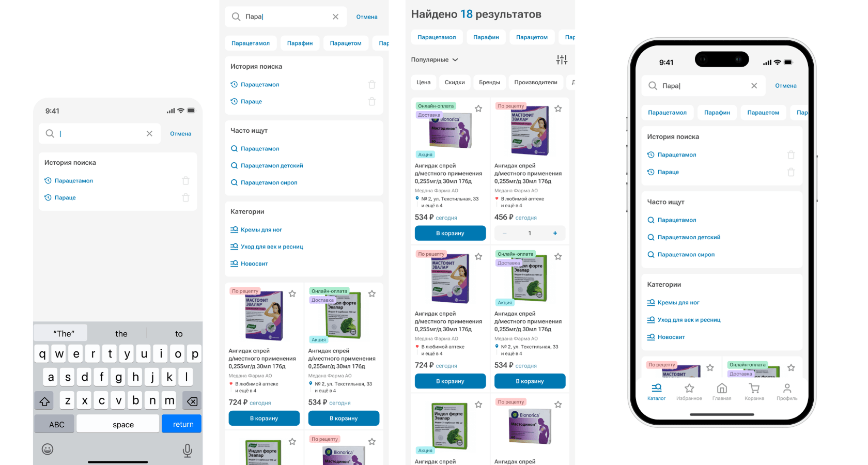Open Избранное star in bottom navigation
868x465 pixels.
689,392
